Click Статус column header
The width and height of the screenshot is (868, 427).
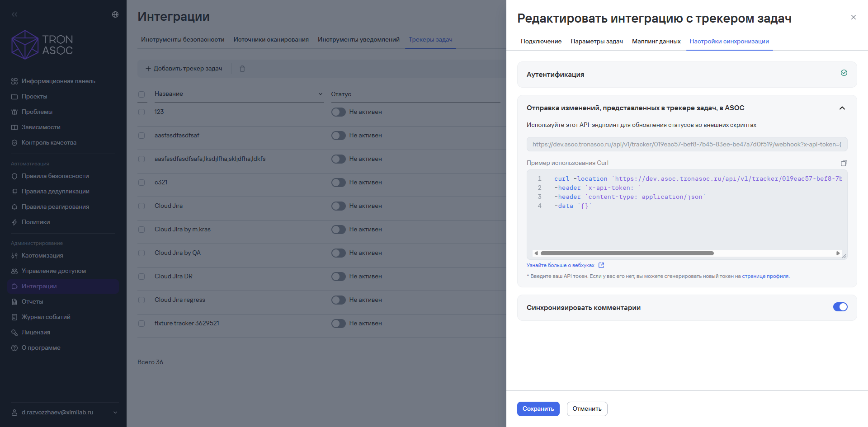341,94
